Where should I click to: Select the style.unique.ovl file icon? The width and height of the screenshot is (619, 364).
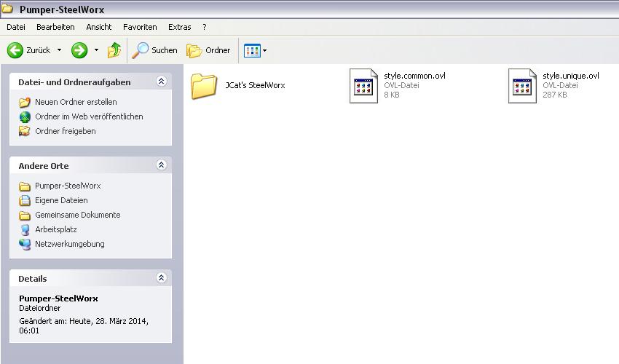(522, 86)
